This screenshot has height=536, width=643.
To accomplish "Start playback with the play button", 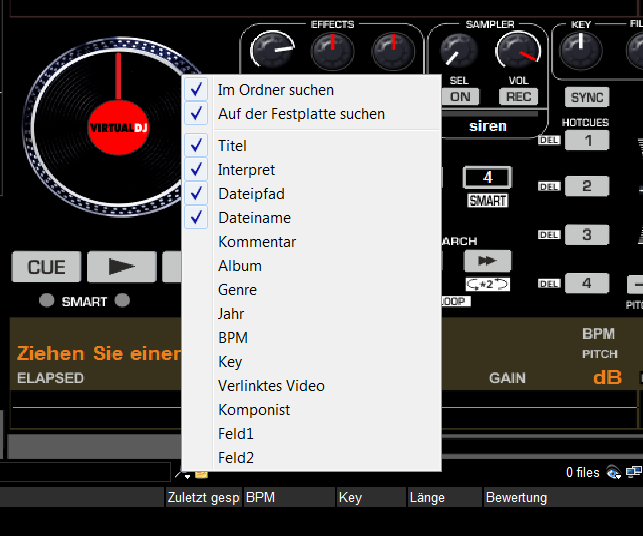I will 122,267.
